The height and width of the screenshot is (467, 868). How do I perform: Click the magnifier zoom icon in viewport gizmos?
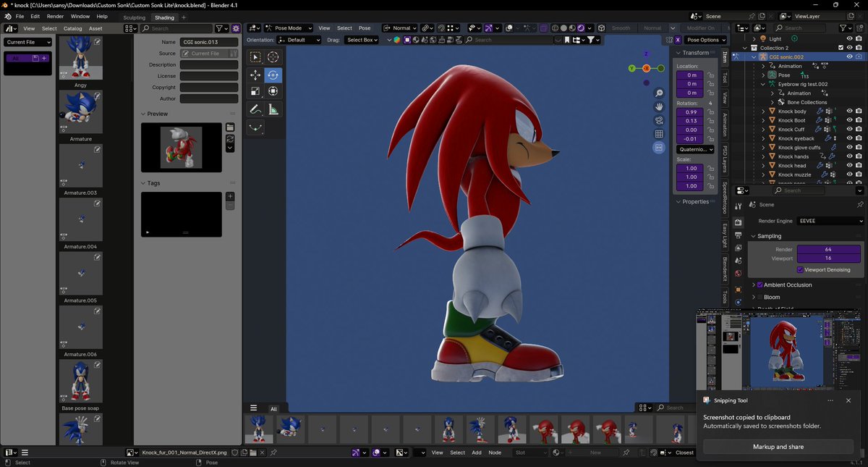click(660, 93)
